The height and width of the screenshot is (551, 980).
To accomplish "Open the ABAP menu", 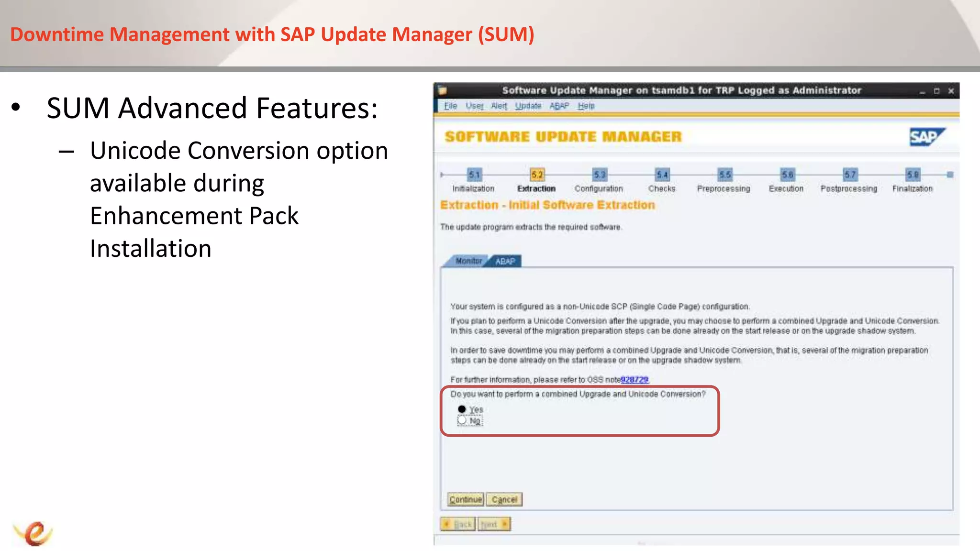I will (x=559, y=106).
